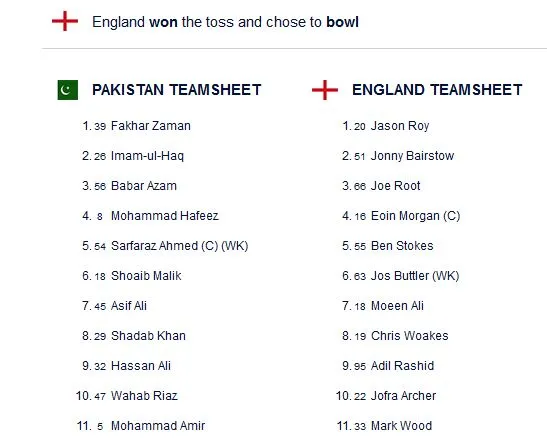Click the toss result text about England bowling

click(225, 22)
